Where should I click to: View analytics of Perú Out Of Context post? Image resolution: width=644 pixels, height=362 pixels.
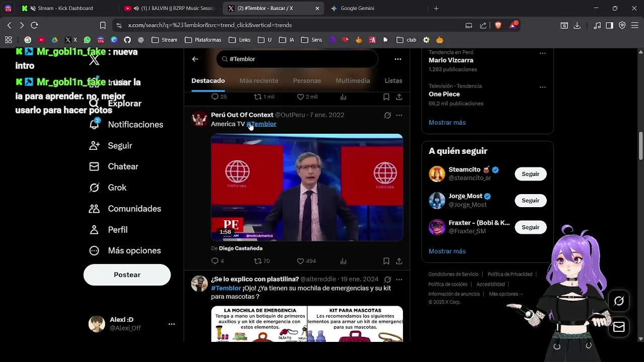pyautogui.click(x=343, y=261)
